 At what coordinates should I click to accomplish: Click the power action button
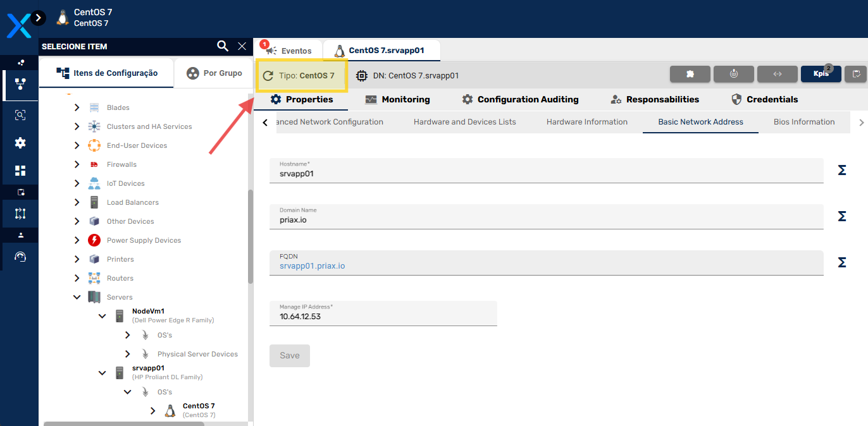click(733, 74)
